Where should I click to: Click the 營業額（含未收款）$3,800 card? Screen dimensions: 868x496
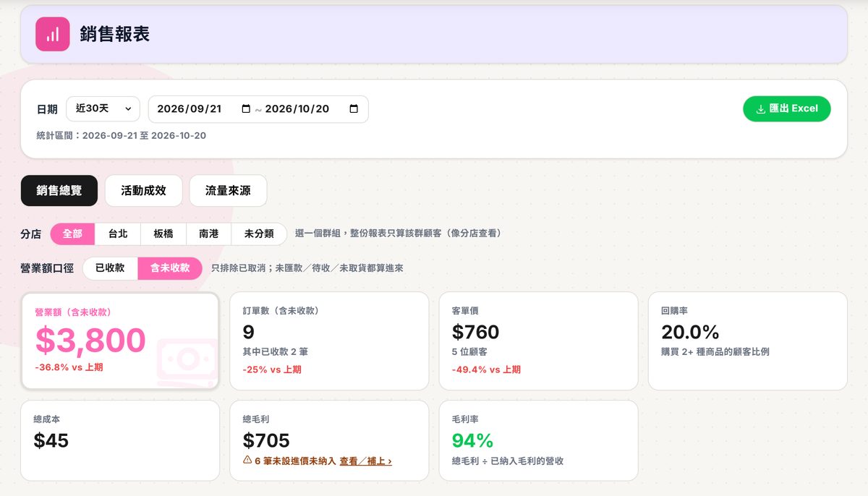[x=120, y=341]
